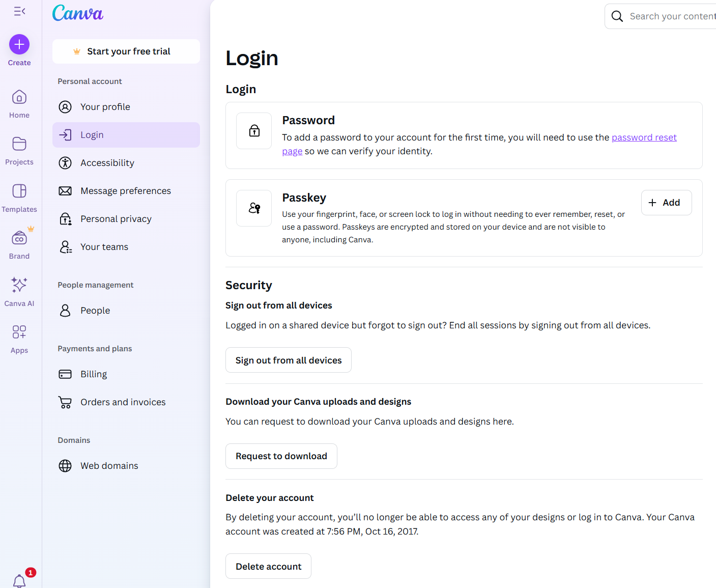Click the 'Passkey' card title

[x=304, y=198]
